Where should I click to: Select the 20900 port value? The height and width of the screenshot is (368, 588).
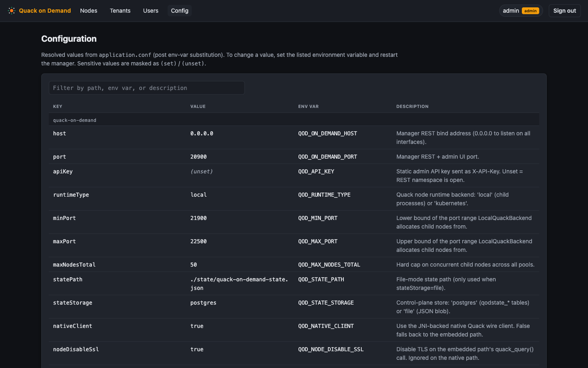(198, 157)
